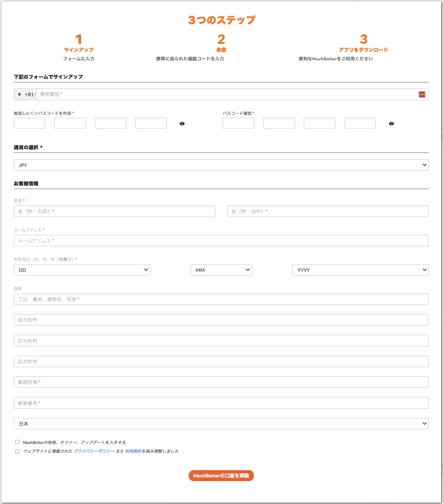
Task: Click the 下記のフォームでサインアップ heading
Action: [x=48, y=77]
